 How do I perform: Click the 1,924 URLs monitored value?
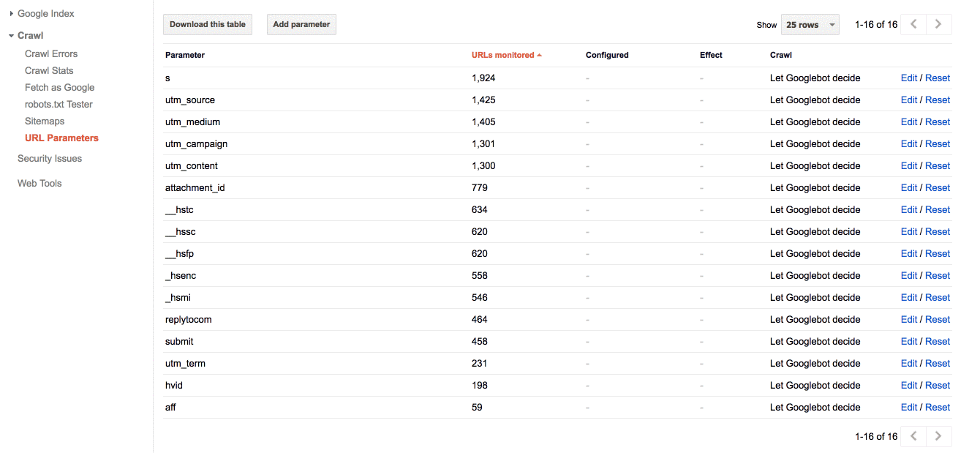(483, 78)
